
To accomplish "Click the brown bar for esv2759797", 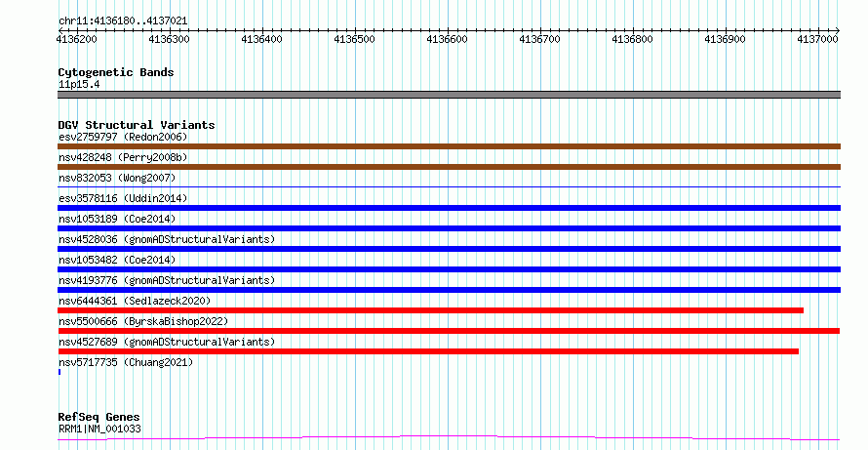I will (449, 146).
